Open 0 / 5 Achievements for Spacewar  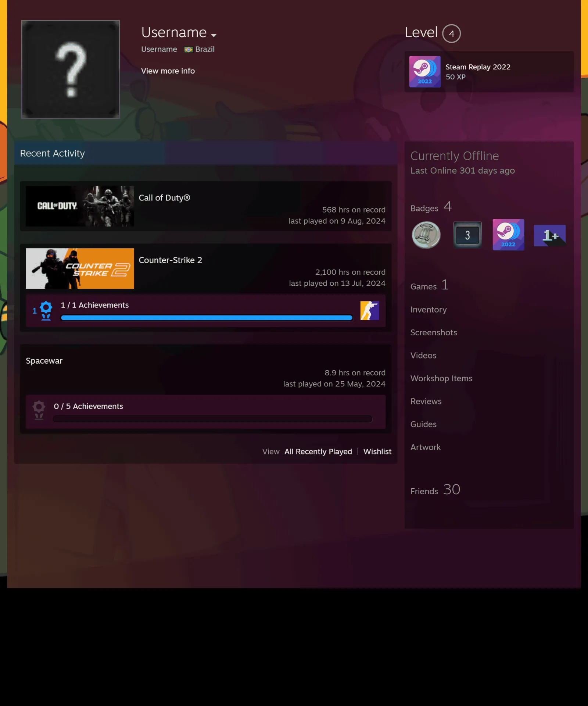[88, 406]
